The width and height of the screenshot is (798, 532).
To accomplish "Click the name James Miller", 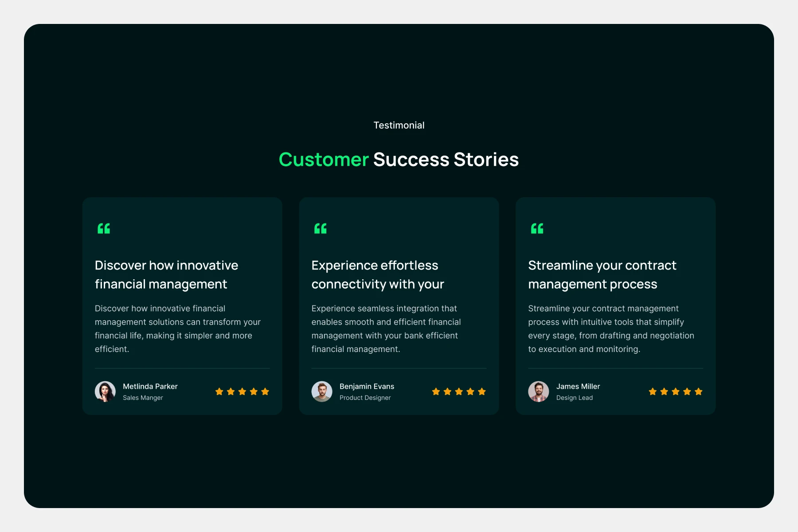I will tap(578, 387).
